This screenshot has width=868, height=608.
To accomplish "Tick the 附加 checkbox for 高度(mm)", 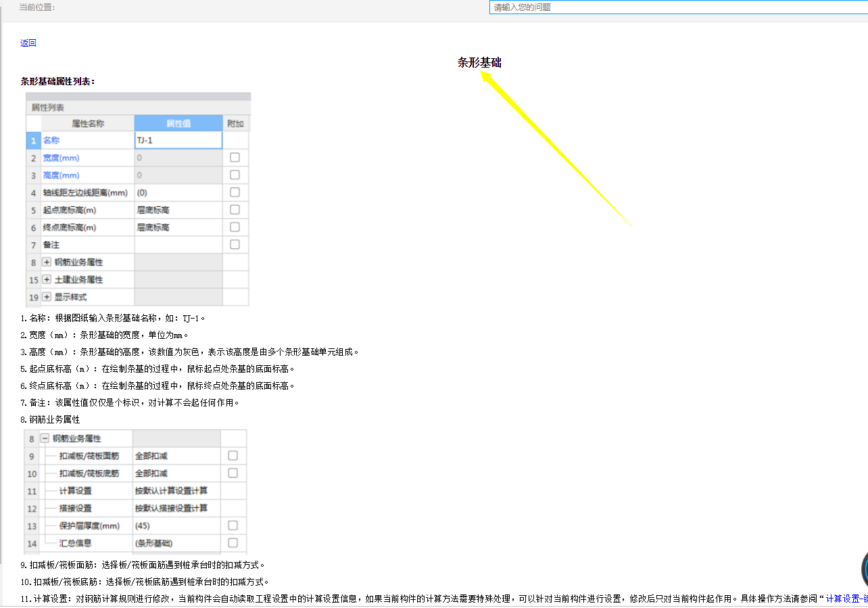I will click(235, 175).
